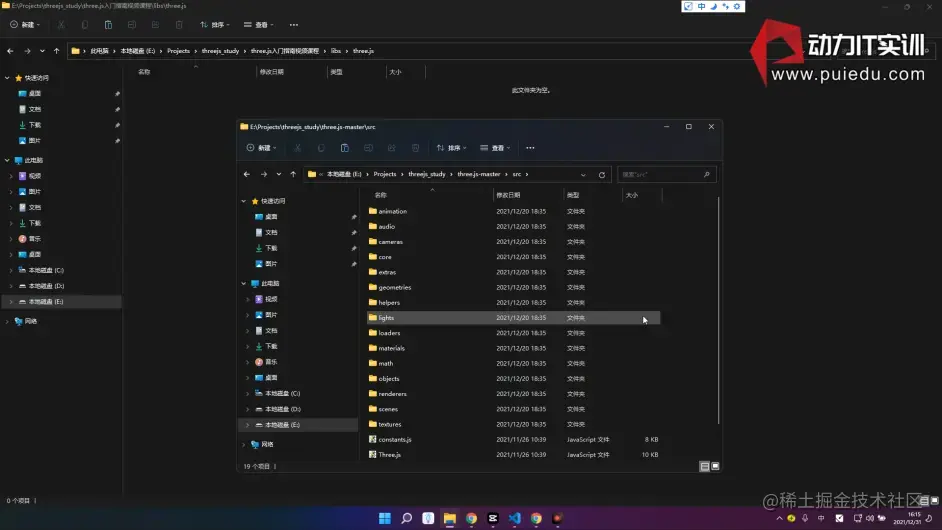The width and height of the screenshot is (942, 530).
Task: Click Projects breadcrumb in src window
Action: 384,174
